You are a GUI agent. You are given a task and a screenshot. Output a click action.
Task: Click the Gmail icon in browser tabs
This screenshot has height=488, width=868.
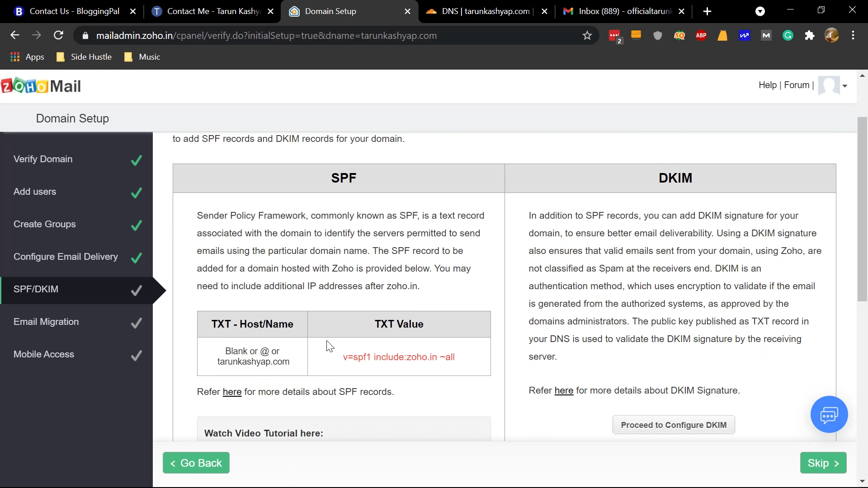[x=570, y=11]
